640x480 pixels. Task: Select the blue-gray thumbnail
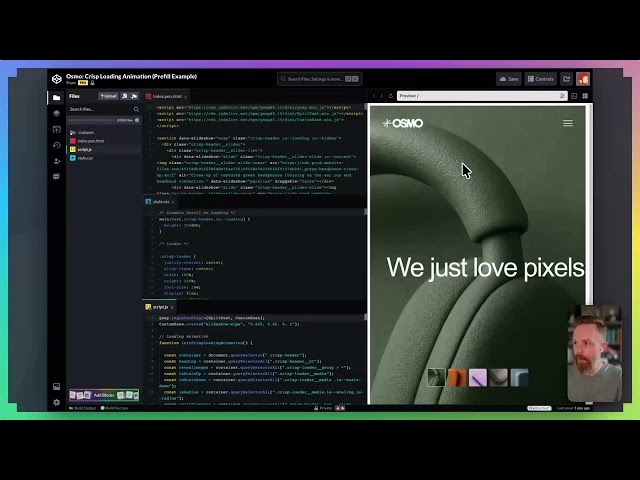pos(519,378)
